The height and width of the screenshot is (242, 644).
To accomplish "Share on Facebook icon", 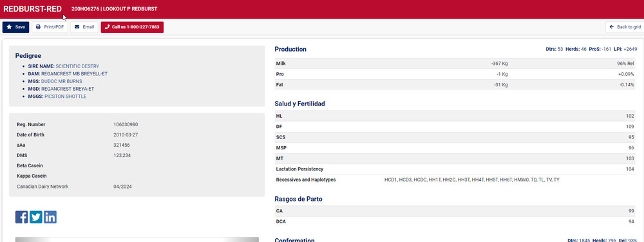I will pyautogui.click(x=21, y=217).
